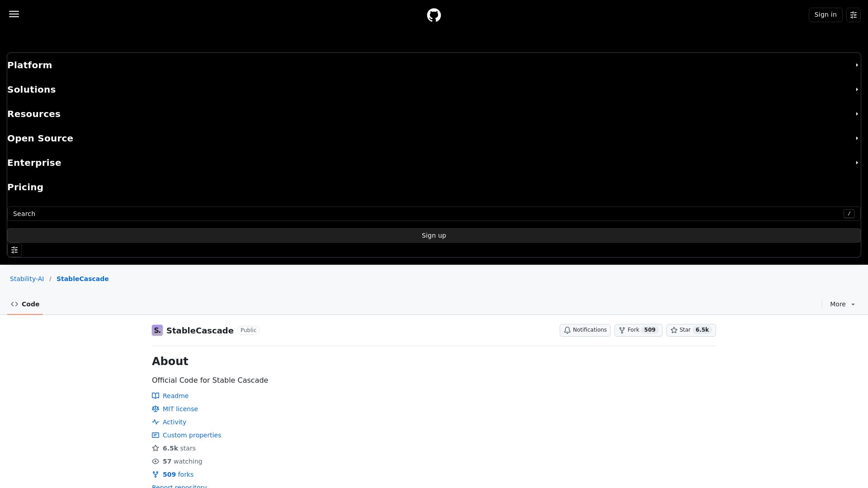Fork the StableCascade repository
The width and height of the screenshot is (868, 488).
click(x=638, y=330)
